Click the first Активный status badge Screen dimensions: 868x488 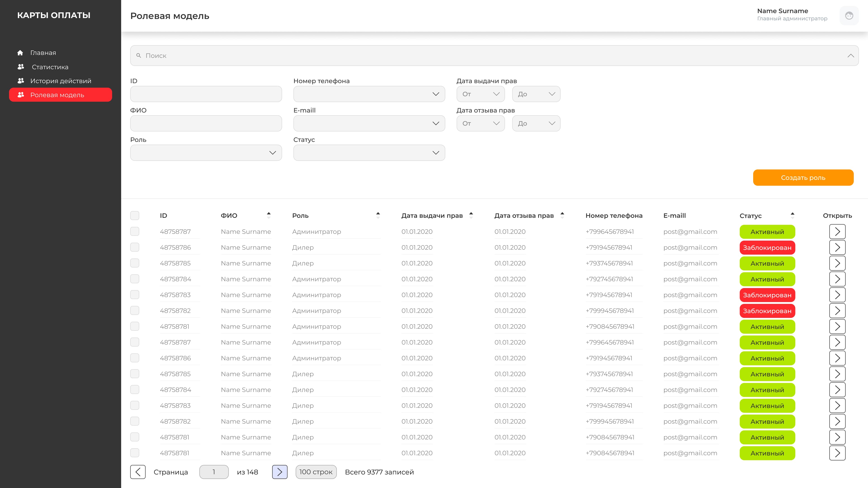[767, 232]
